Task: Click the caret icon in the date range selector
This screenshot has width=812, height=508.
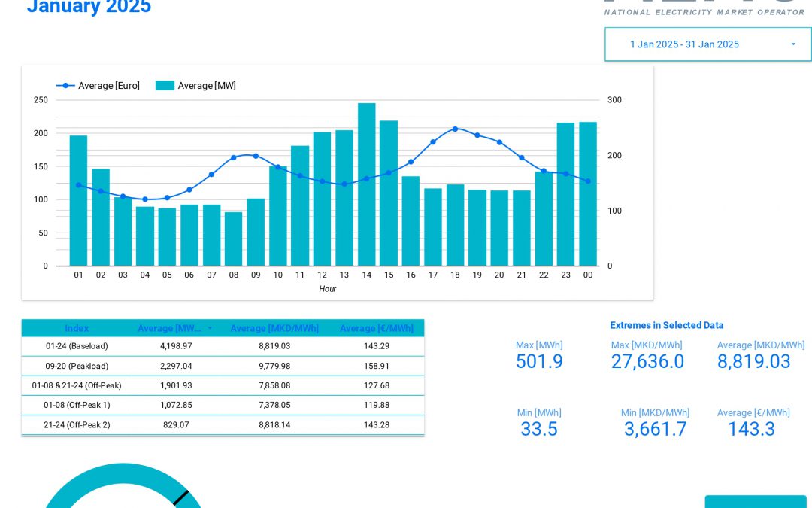Action: tap(793, 44)
